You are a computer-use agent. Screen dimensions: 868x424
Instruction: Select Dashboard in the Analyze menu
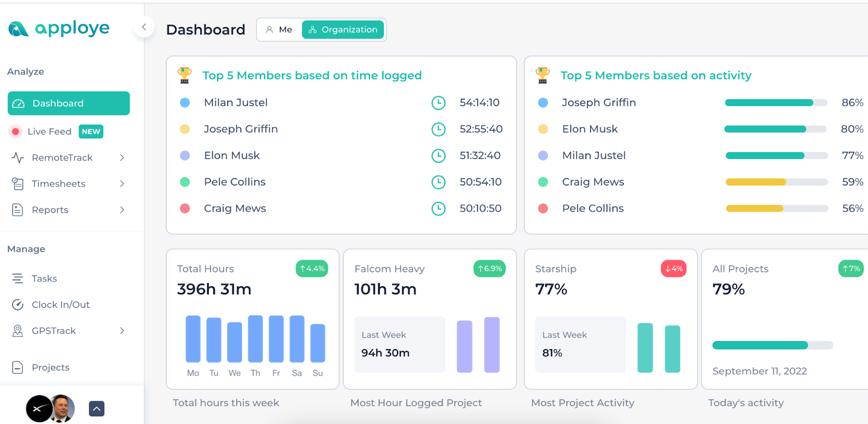click(68, 104)
